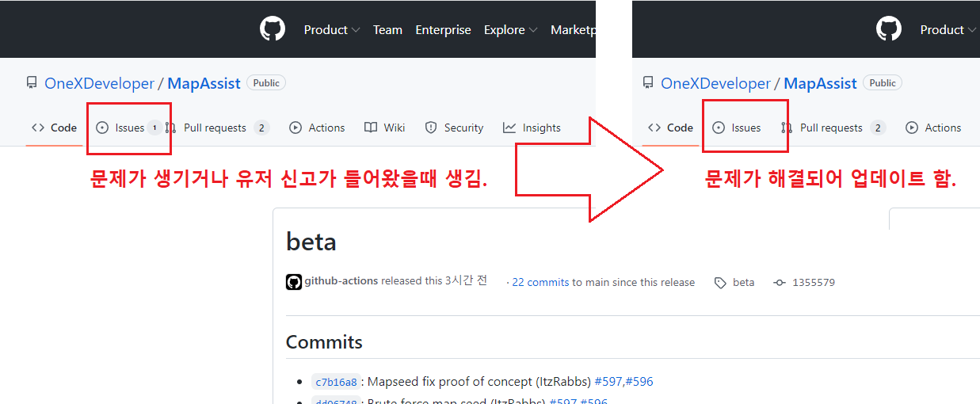Open the Team menu item
Image resolution: width=980 pixels, height=404 pixels.
pyautogui.click(x=387, y=30)
